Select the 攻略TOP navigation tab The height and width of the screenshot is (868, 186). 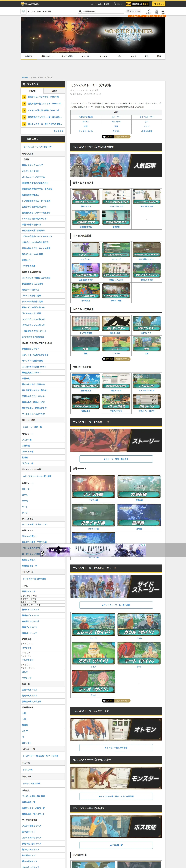pos(29,56)
